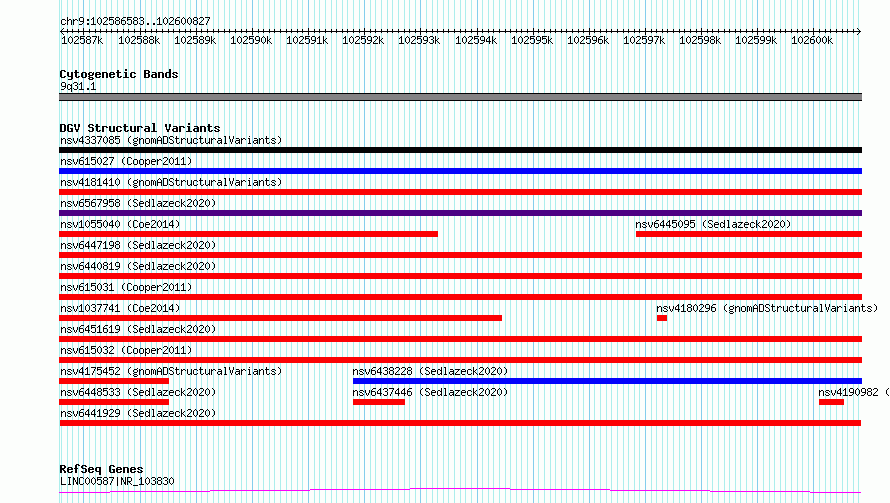
Task: Click the chr9:102586583..102600827 coordinate label
Action: pyautogui.click(x=135, y=21)
